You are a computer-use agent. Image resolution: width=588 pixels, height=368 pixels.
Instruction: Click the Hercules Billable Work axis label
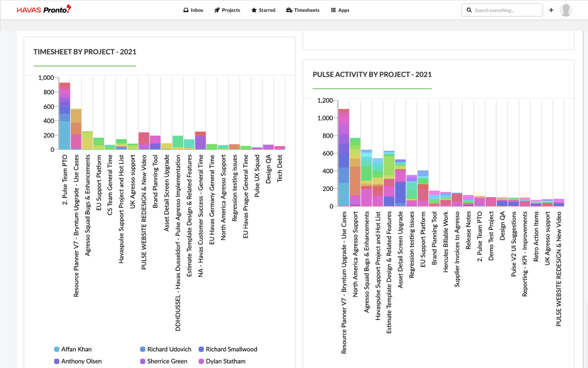coord(446,242)
